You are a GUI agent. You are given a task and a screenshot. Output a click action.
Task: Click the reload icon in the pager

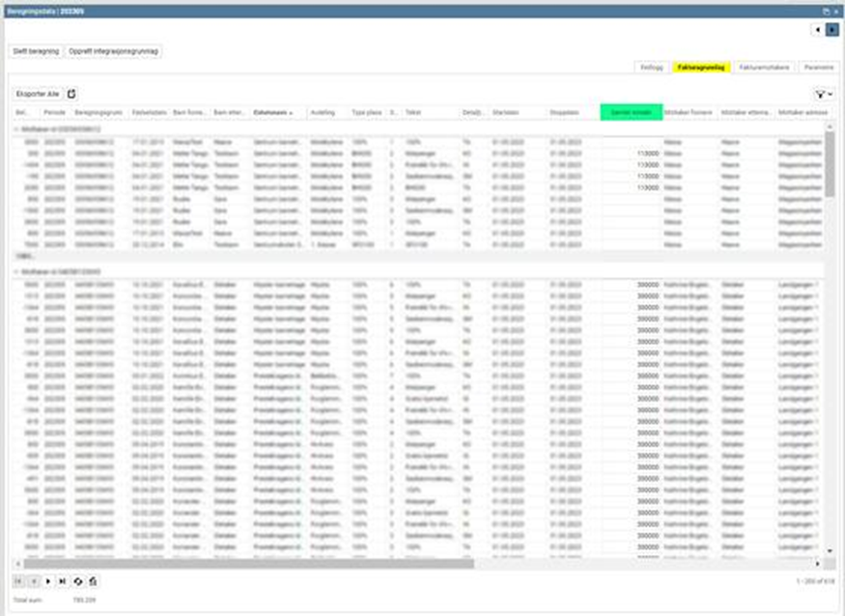click(x=78, y=581)
